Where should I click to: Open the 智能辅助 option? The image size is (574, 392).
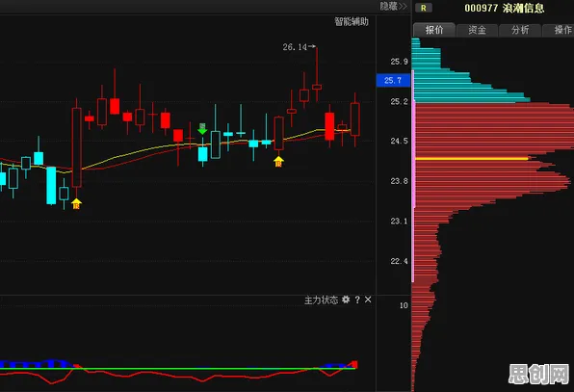(352, 21)
